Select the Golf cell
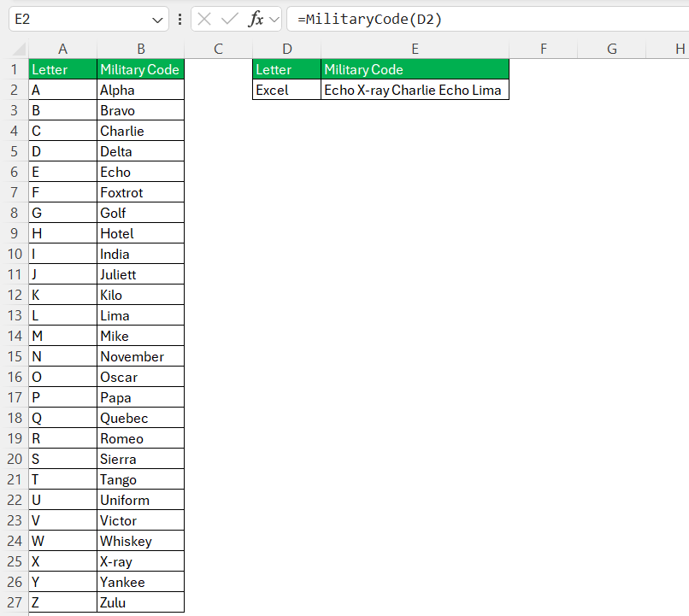Viewport: 689px width, 616px height. [140, 213]
